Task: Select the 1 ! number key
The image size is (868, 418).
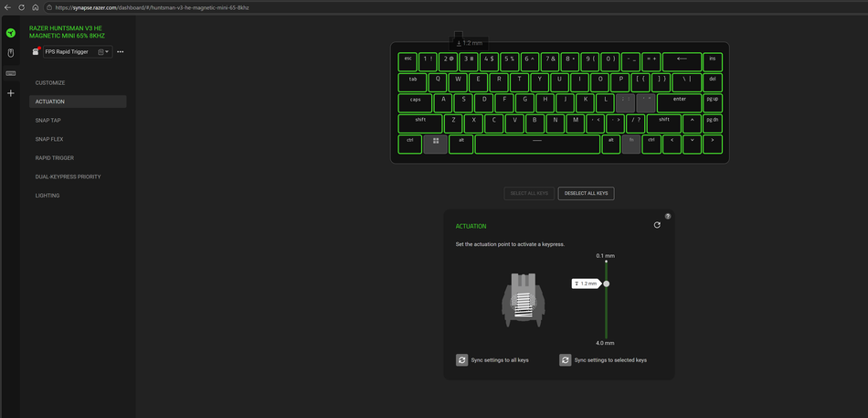Action: coord(428,62)
